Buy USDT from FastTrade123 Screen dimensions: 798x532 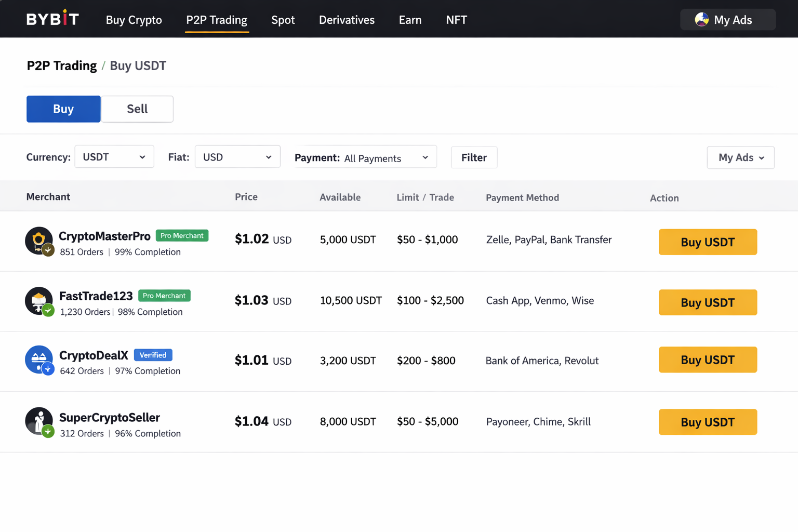708,302
